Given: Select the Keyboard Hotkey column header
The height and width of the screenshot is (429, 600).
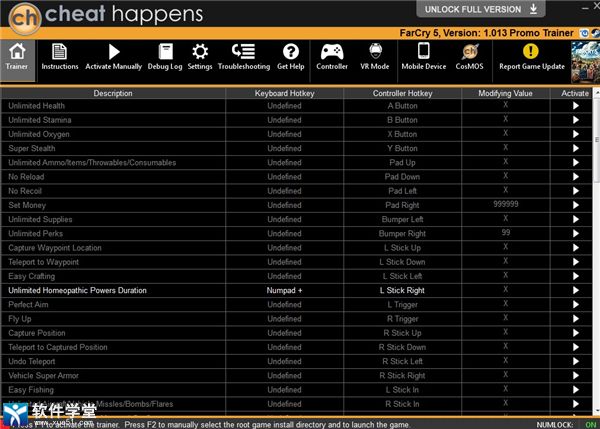Looking at the screenshot, I should click(x=284, y=93).
